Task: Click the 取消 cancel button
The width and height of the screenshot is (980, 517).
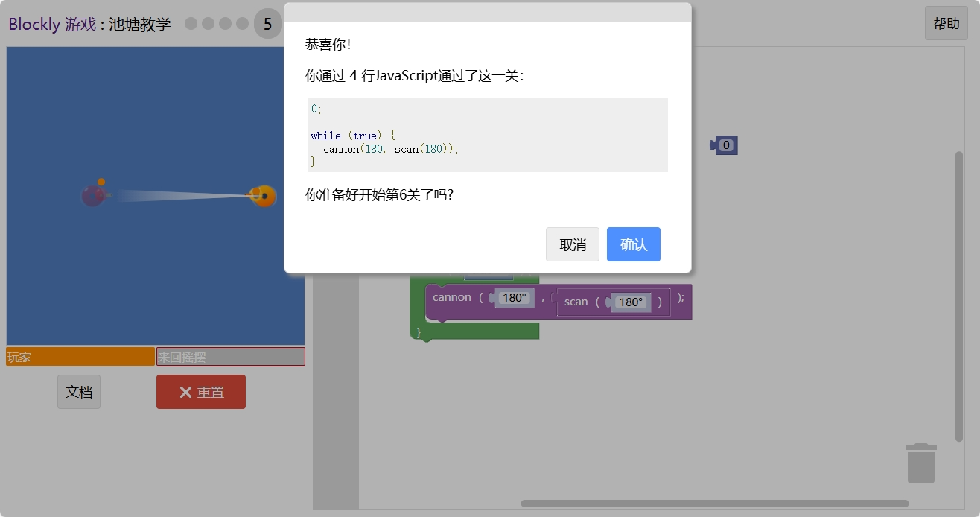Action: [x=573, y=244]
